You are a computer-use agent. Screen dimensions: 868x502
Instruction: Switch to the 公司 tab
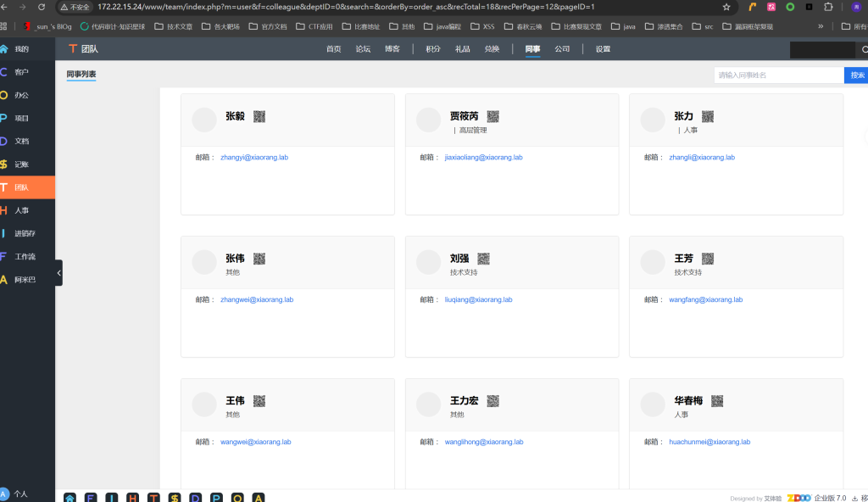click(562, 49)
